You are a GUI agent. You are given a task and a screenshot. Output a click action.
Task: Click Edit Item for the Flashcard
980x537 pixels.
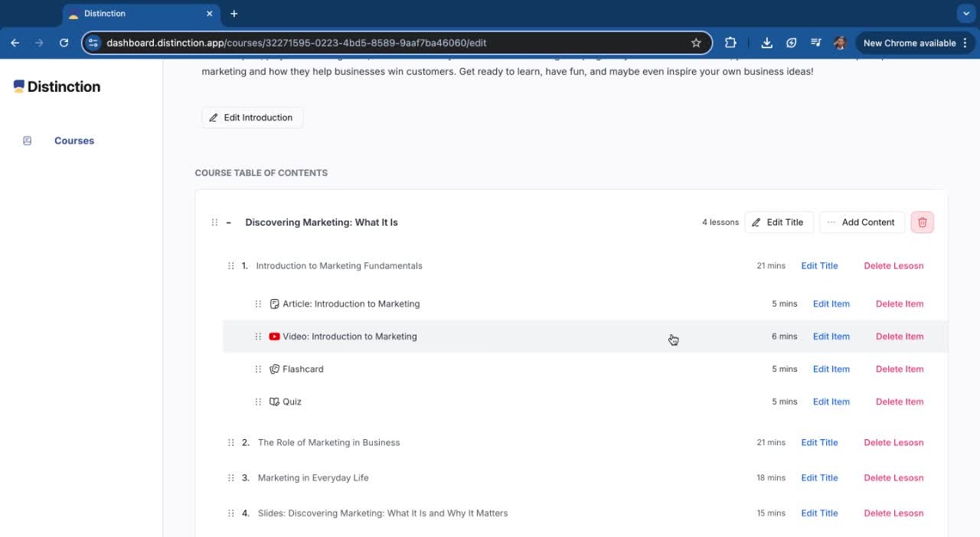coord(831,369)
